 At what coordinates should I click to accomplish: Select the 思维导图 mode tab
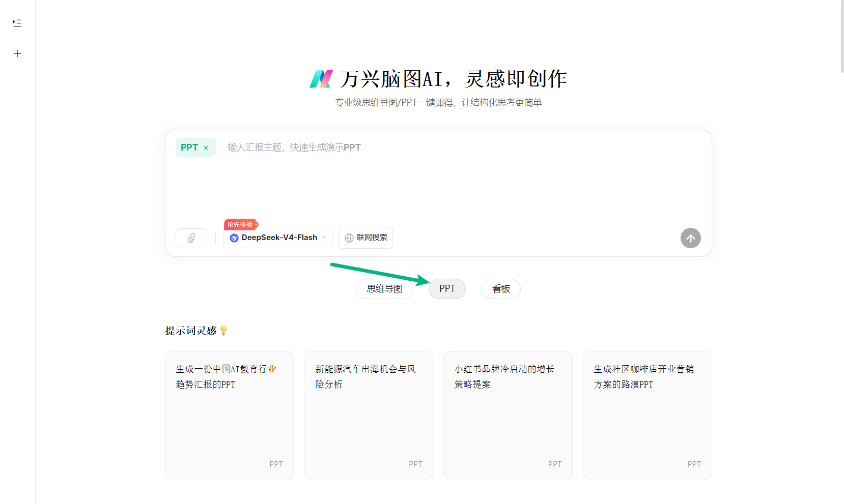384,289
